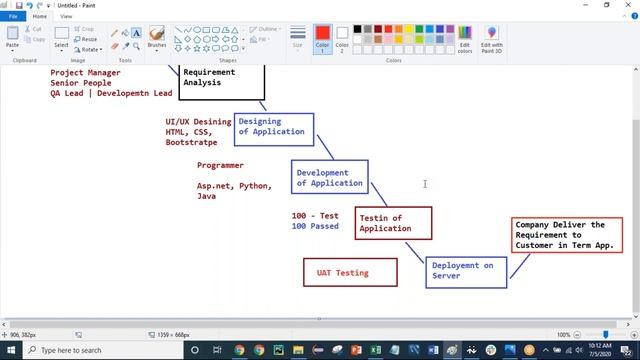Click the Resize button
Viewport: 640px width, 360px height.
coord(86,39)
